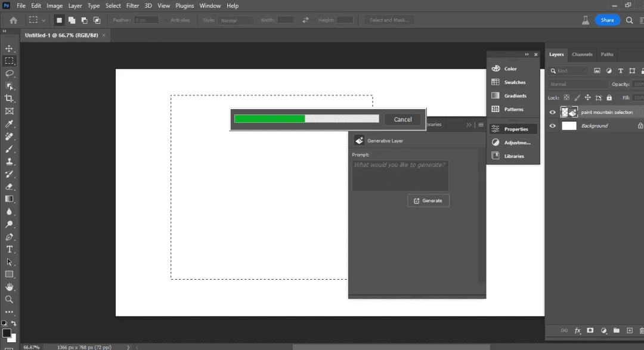This screenshot has height=350, width=644.
Task: Select the Gradient tool
Action: [9, 199]
